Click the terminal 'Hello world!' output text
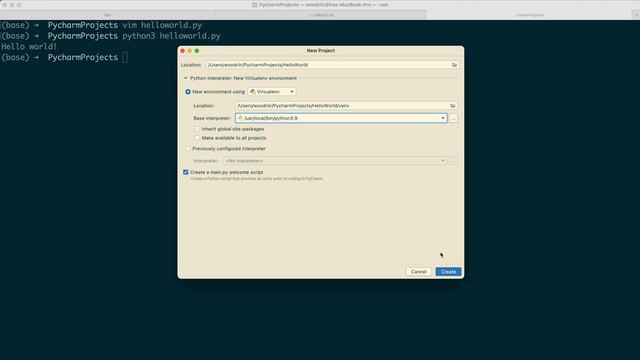Viewport: 640px width, 360px height. point(29,47)
